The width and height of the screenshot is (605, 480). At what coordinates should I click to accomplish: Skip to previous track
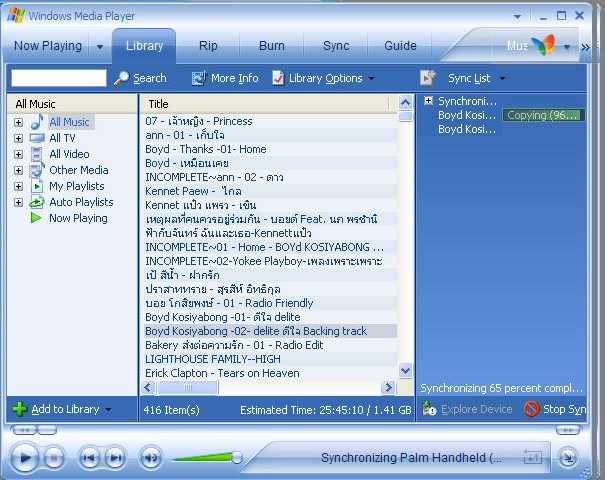89,458
